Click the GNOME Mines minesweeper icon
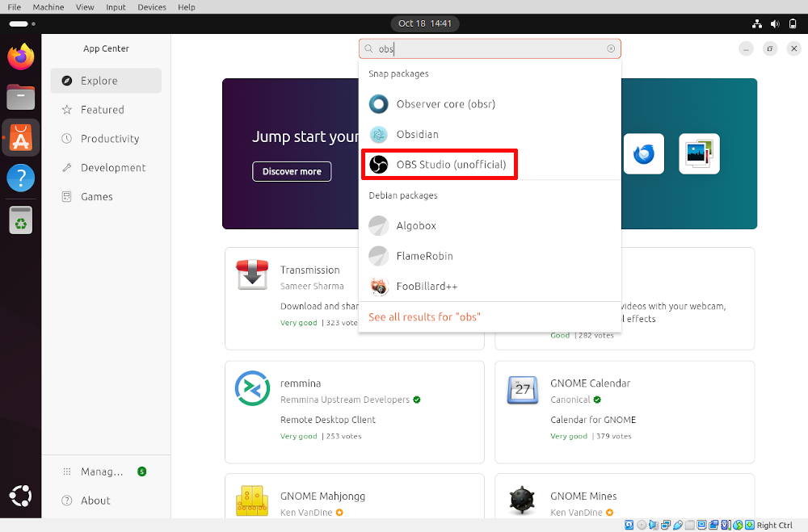Viewport: 808px width, 532px height. (522, 501)
